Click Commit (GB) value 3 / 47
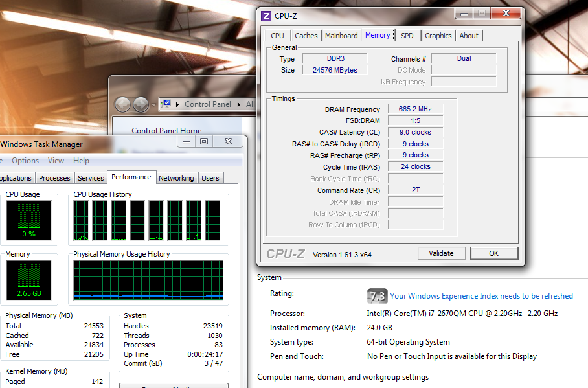 click(213, 363)
